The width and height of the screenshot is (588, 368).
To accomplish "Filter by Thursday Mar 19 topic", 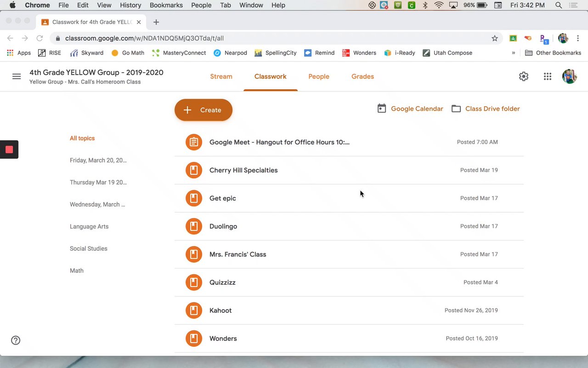I will (98, 182).
